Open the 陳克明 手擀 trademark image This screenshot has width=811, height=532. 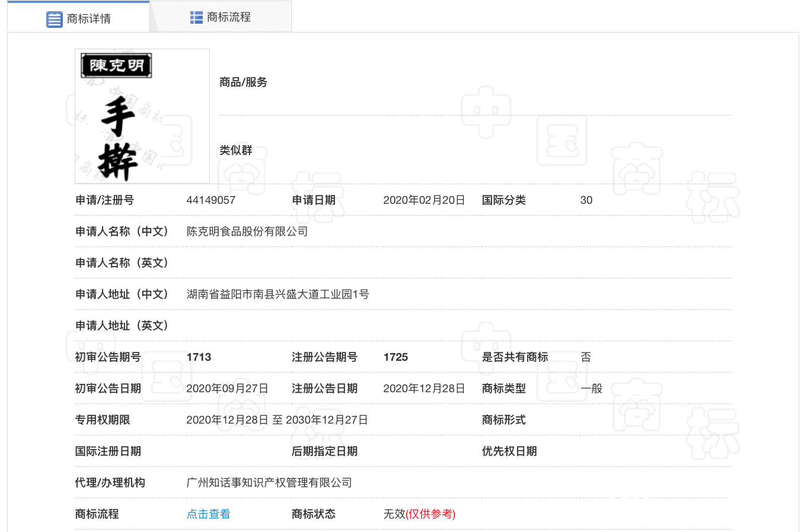click(x=142, y=116)
